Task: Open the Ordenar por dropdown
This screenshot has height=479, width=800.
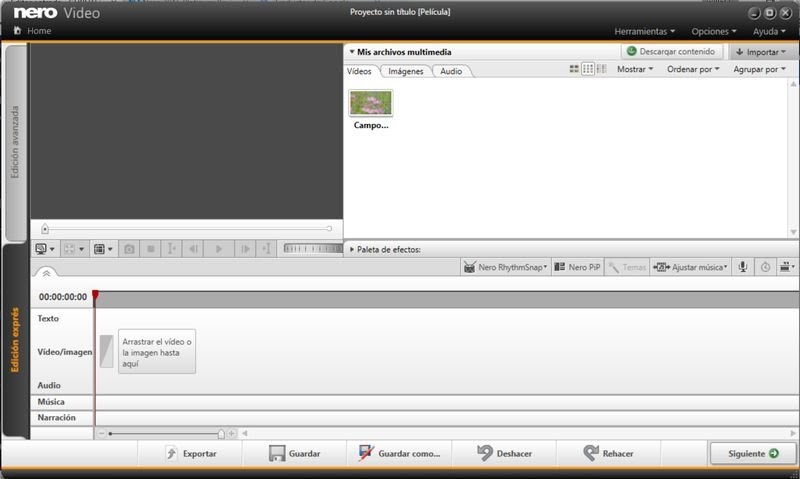Action: click(x=693, y=69)
